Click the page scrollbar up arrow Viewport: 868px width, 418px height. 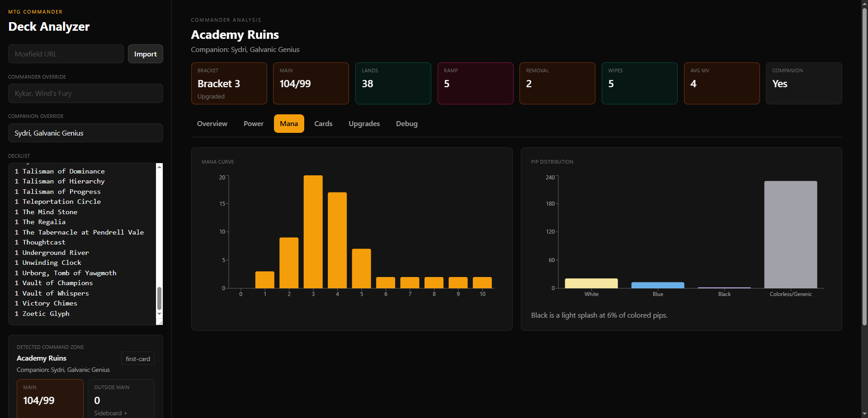864,4
